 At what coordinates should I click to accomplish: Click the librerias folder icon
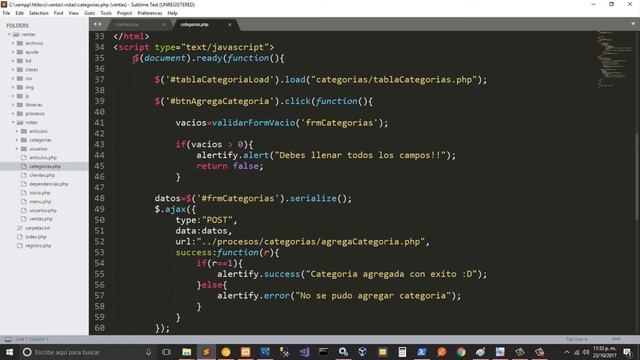20,105
